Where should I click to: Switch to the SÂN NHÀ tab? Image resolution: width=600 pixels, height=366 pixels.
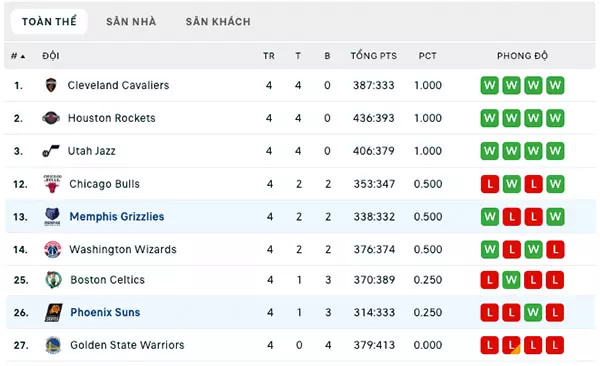point(131,22)
